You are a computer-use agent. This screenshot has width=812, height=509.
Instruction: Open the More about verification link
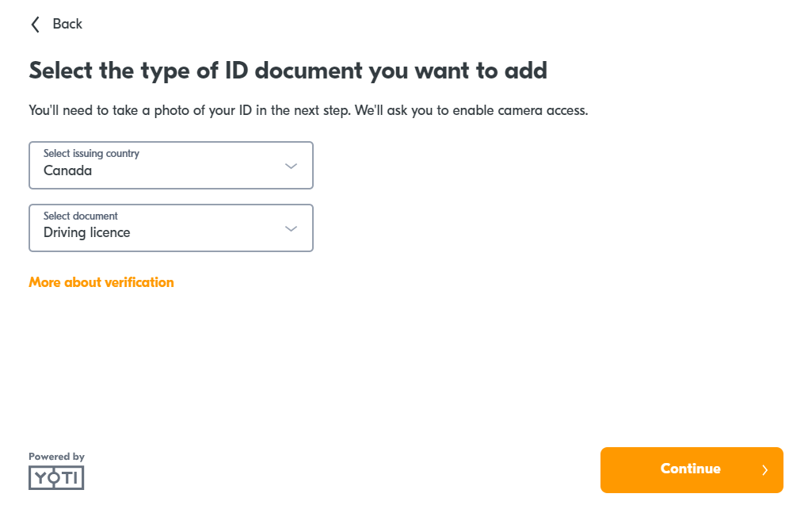[101, 282]
